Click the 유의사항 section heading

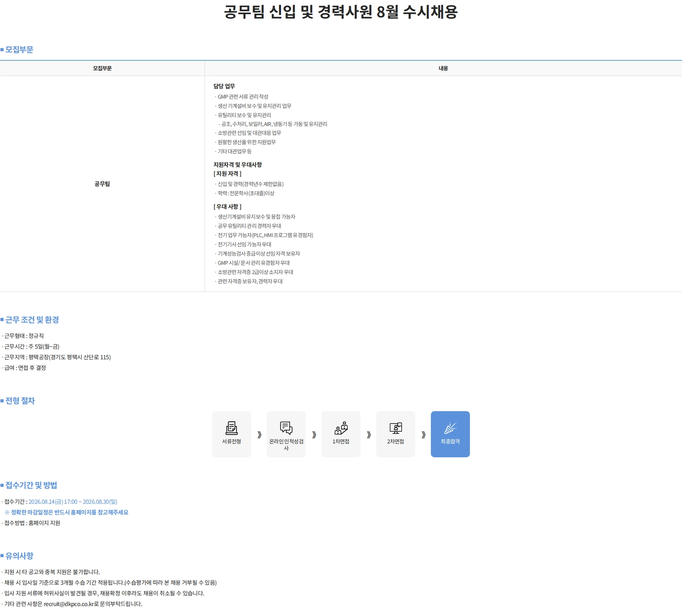tap(19, 556)
